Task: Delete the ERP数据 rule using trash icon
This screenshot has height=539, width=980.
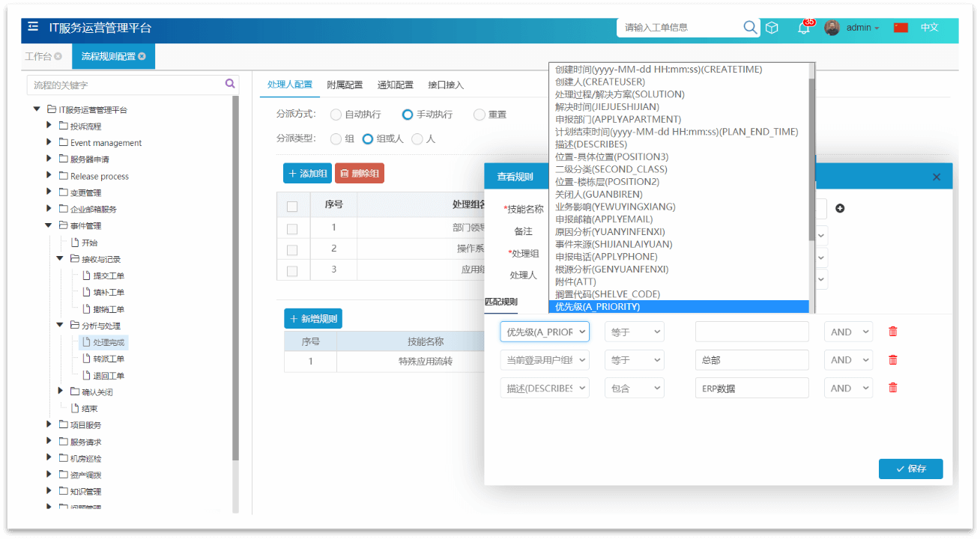Action: point(892,388)
